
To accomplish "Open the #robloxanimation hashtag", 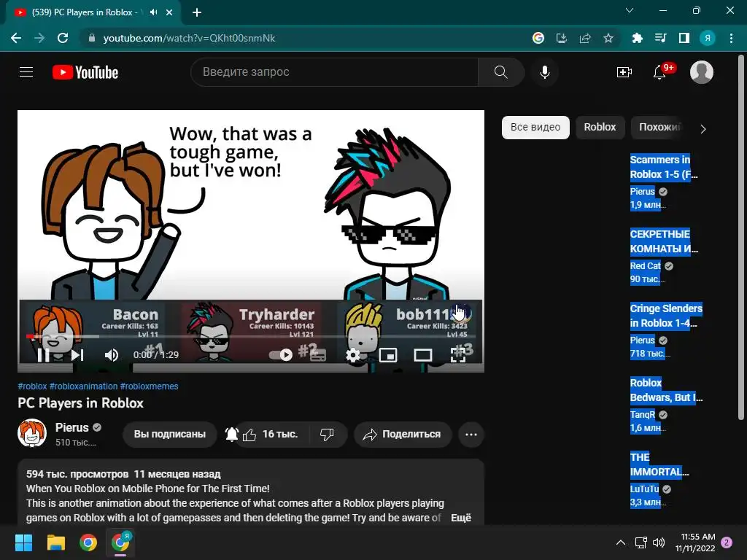I will pyautogui.click(x=83, y=386).
